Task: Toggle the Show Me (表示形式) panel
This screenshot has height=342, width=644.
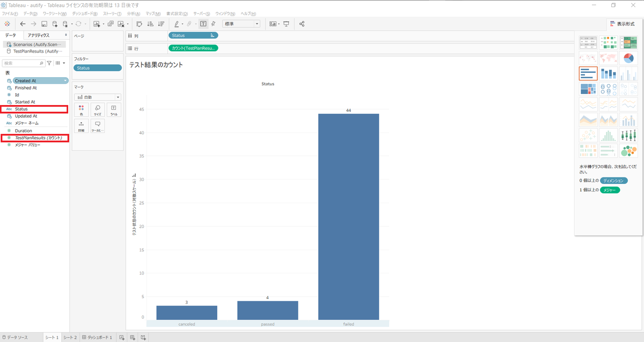Action: click(623, 24)
